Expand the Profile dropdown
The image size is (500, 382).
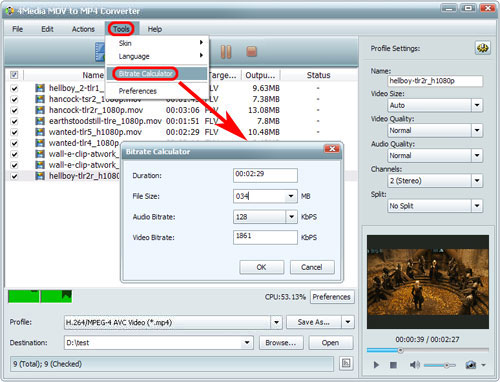click(x=276, y=322)
